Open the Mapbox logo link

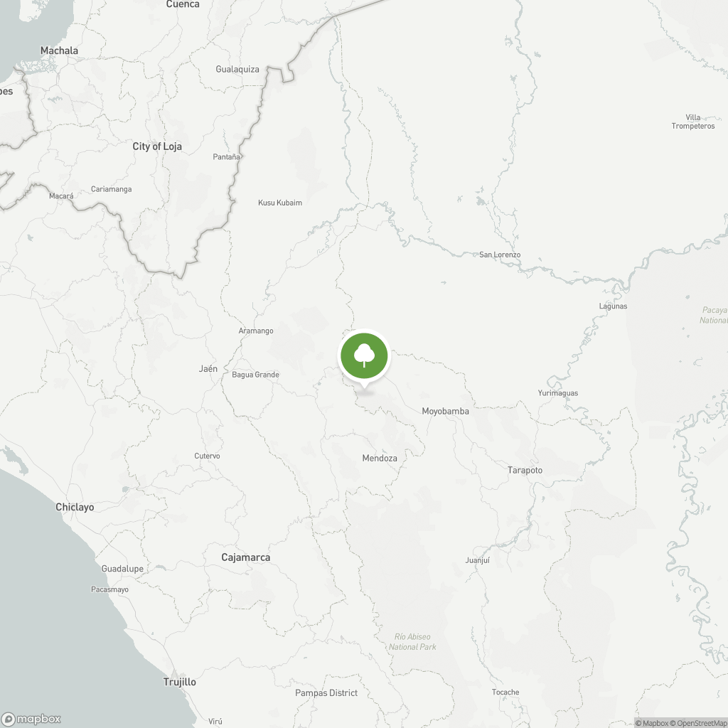31,719
